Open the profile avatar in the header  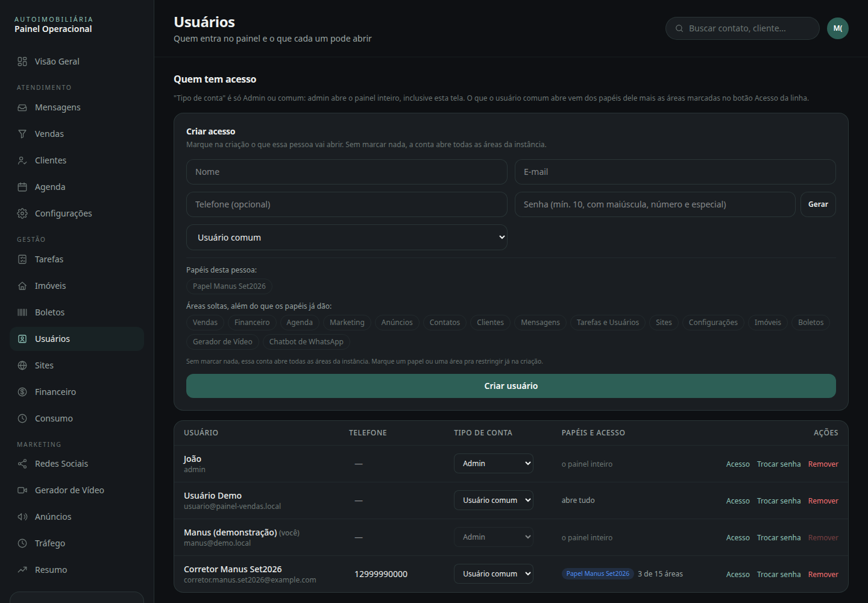click(x=838, y=28)
